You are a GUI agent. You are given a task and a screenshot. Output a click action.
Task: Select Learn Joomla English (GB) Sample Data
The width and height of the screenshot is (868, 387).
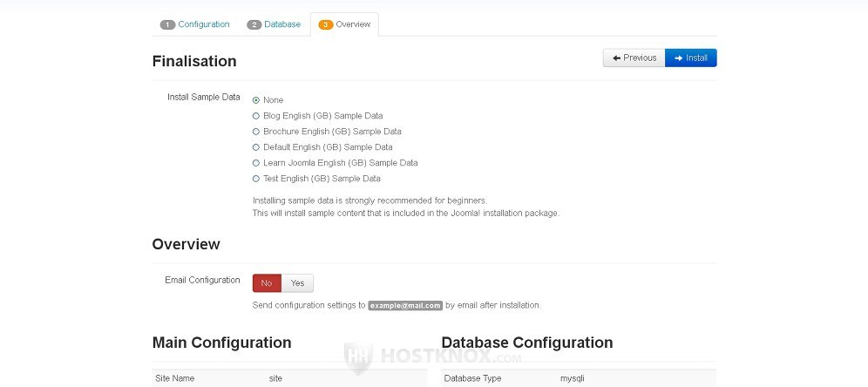[x=256, y=163]
